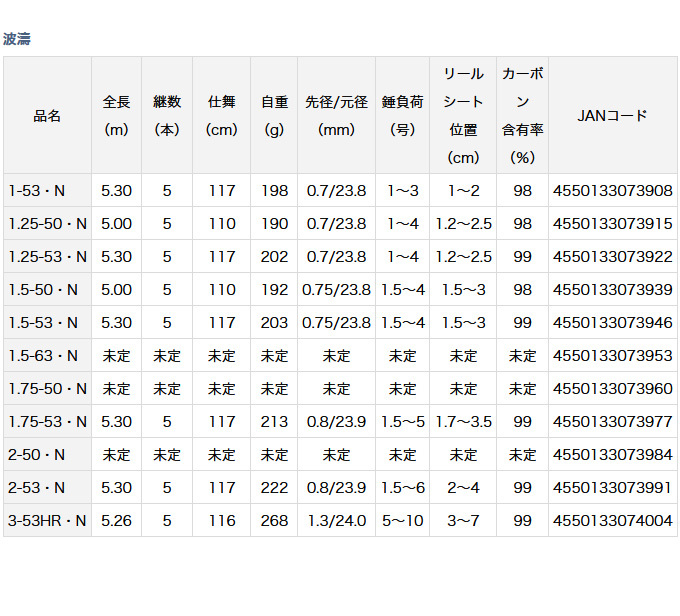
Task: Select the リールシート位置 column header
Action: tap(463, 115)
